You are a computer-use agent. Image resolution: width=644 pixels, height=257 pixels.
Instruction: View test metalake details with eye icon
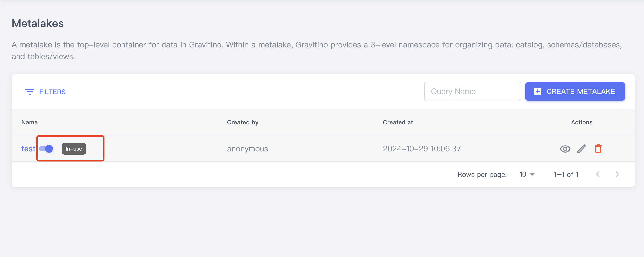565,149
